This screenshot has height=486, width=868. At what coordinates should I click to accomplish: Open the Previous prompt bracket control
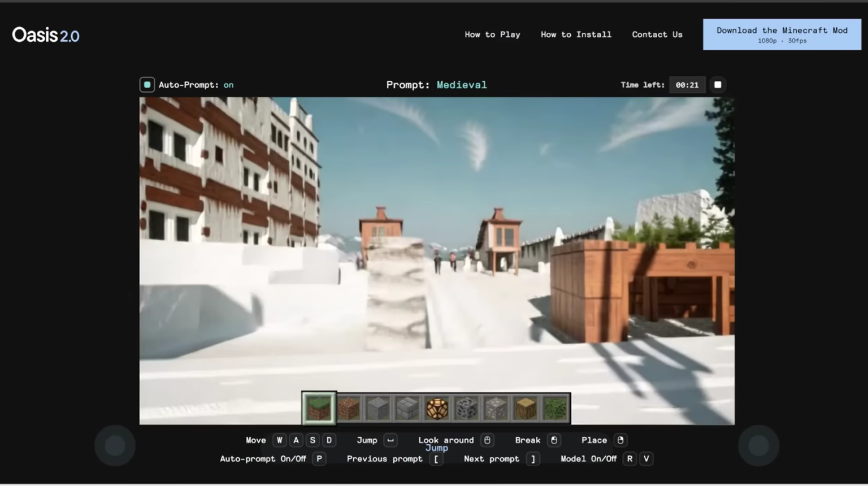coord(436,459)
